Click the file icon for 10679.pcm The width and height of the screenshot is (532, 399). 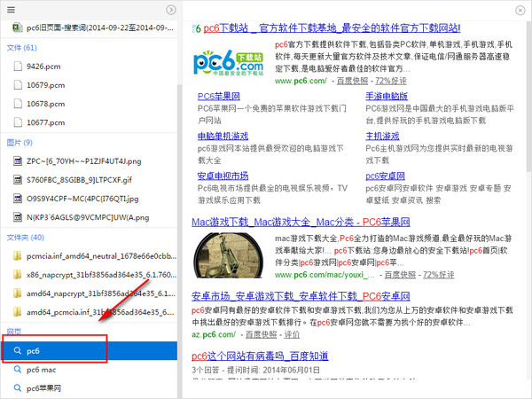[18, 85]
